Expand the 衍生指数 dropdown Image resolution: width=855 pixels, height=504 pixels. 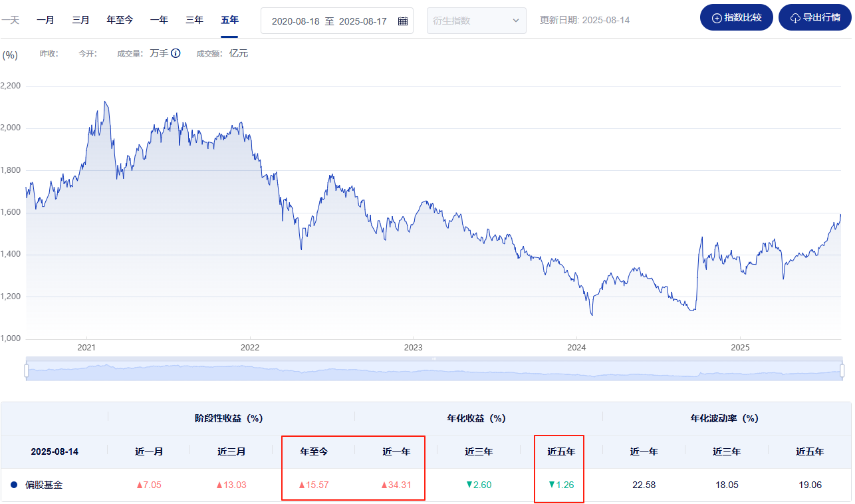(477, 21)
